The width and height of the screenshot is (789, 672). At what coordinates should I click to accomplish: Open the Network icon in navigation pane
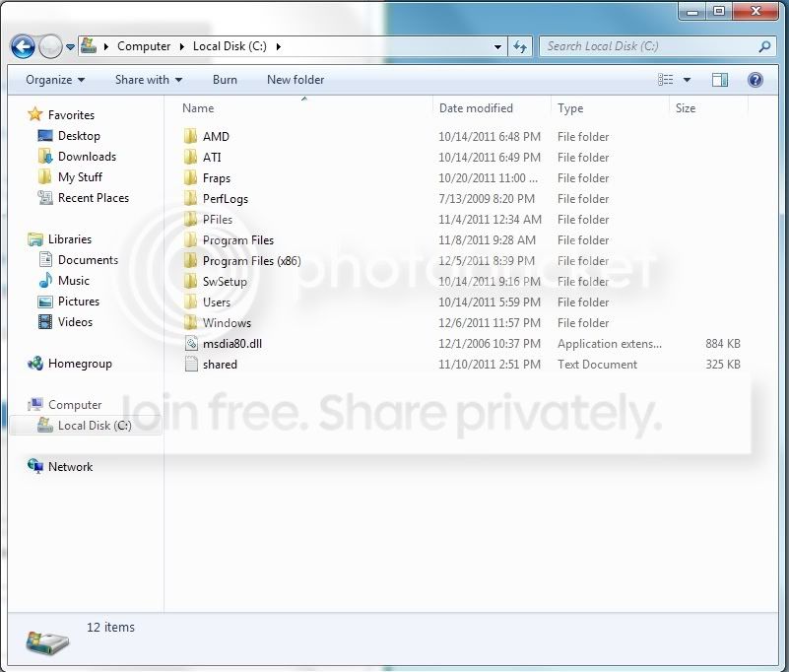tap(35, 467)
